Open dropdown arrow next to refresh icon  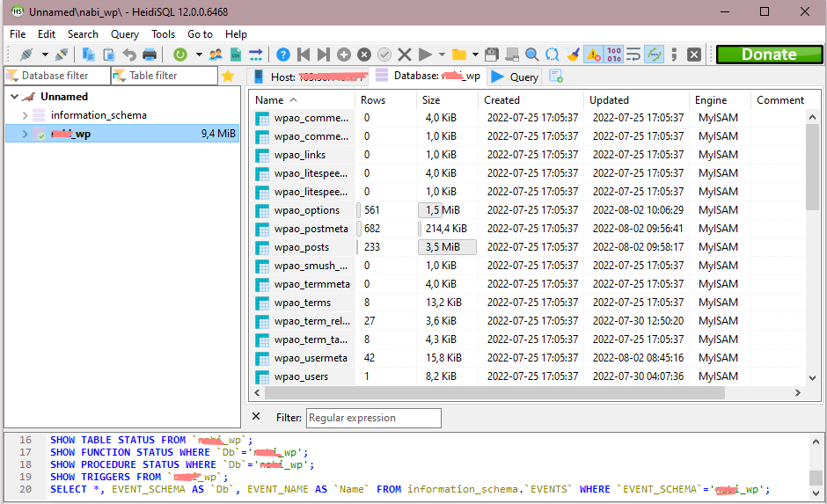tap(199, 55)
